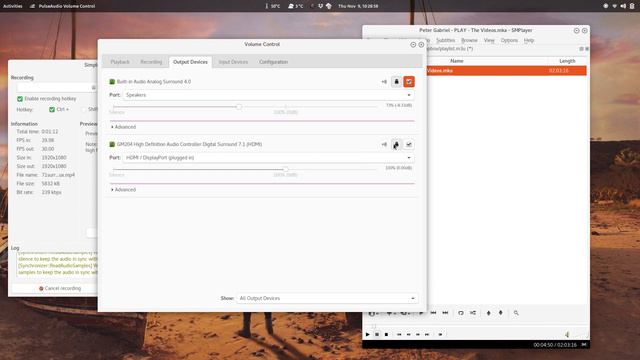Open the Show All Output Devices dropdown
Viewport: 640px width, 360px height.
pos(327,298)
